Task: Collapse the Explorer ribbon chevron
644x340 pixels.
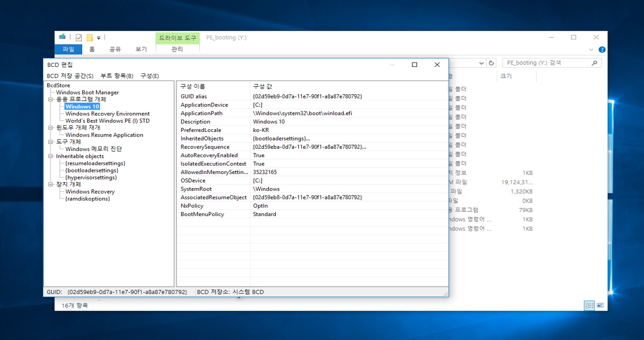Action: pos(591,49)
